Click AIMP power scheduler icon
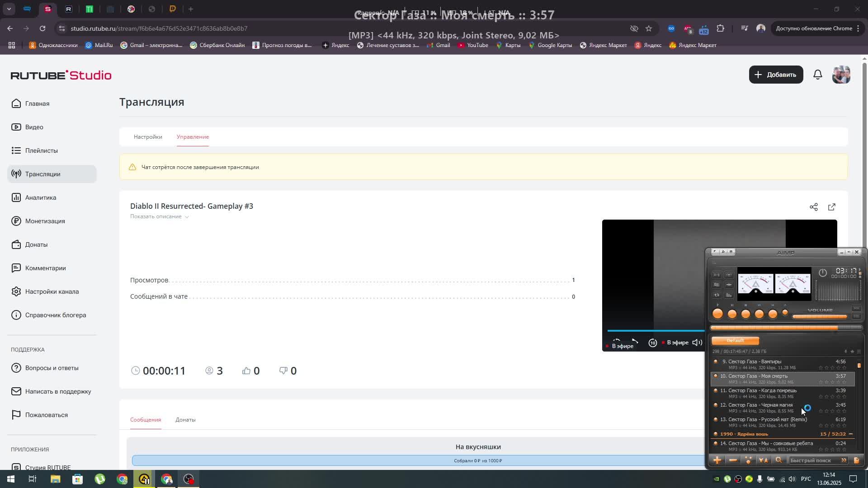 (823, 272)
